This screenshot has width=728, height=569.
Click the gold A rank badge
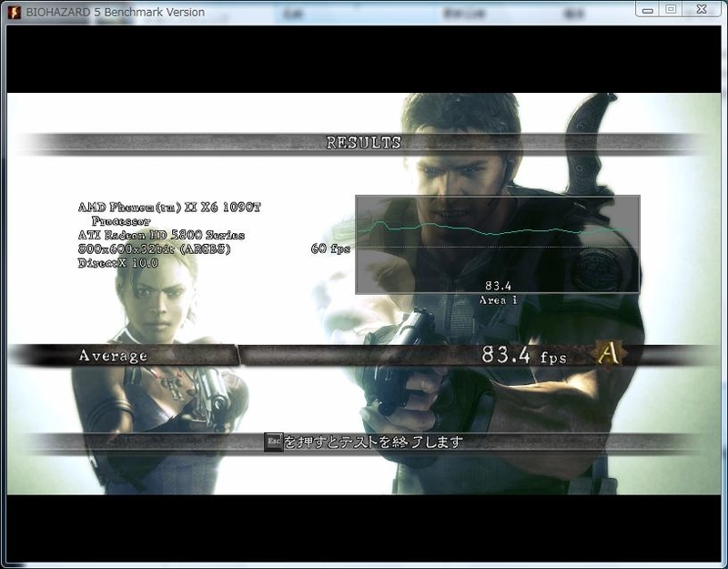click(x=610, y=355)
